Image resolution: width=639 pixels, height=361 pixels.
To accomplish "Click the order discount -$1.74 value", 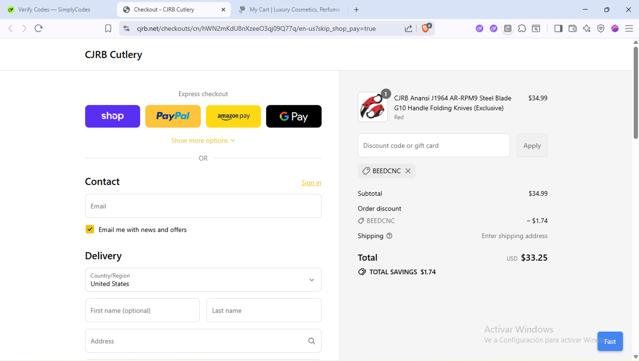I will pyautogui.click(x=537, y=221).
